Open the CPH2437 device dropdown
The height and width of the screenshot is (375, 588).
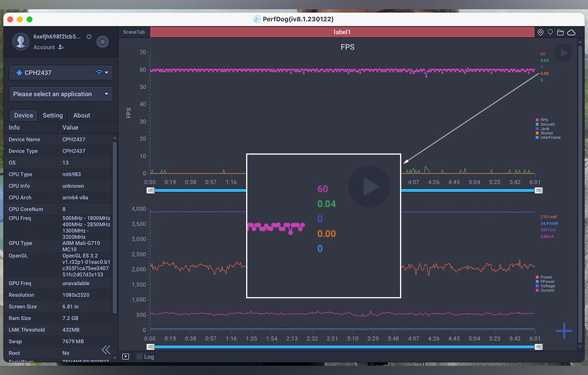click(x=61, y=73)
